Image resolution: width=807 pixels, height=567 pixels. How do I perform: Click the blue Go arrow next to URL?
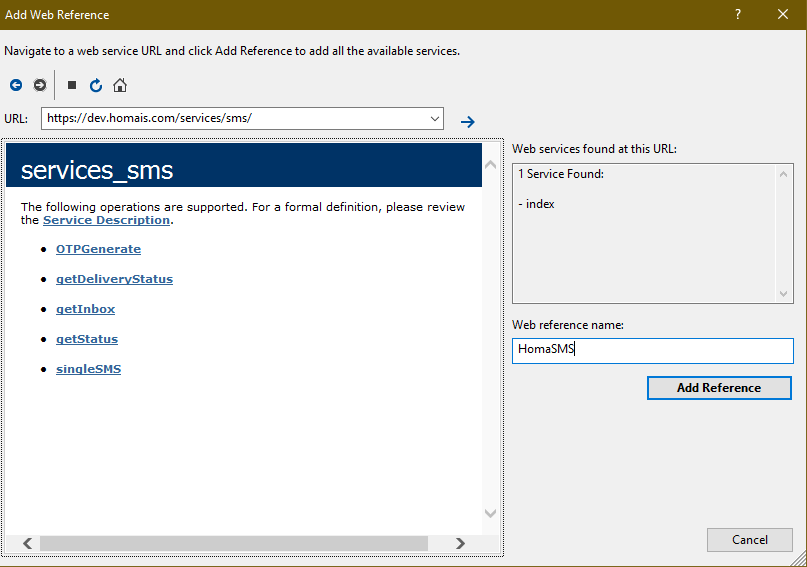point(468,122)
